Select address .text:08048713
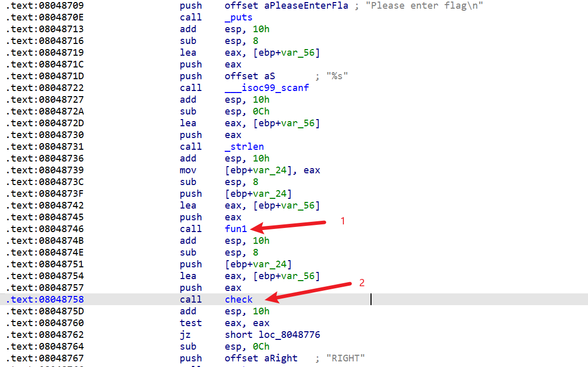 [x=45, y=29]
